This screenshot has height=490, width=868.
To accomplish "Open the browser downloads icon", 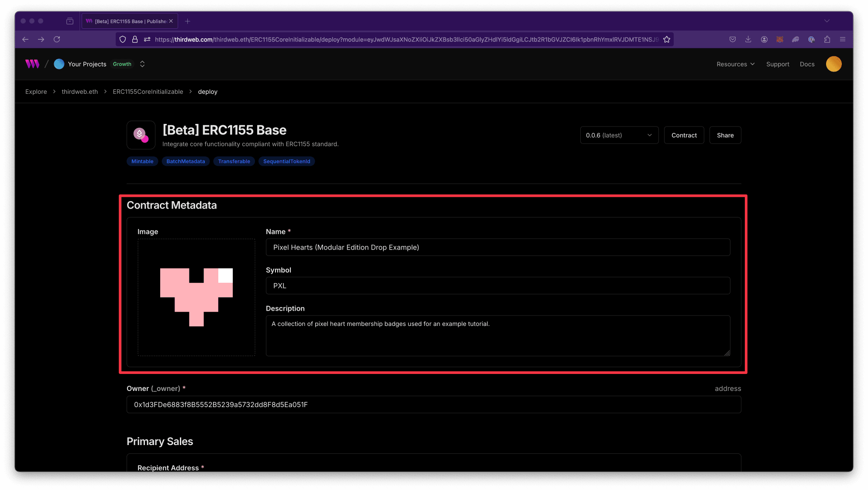I will (x=748, y=39).
